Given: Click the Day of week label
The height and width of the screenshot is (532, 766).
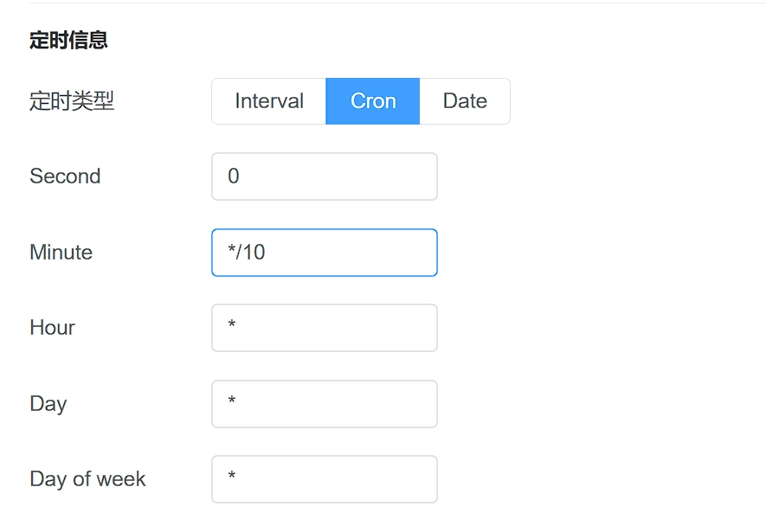Looking at the screenshot, I should coord(87,479).
